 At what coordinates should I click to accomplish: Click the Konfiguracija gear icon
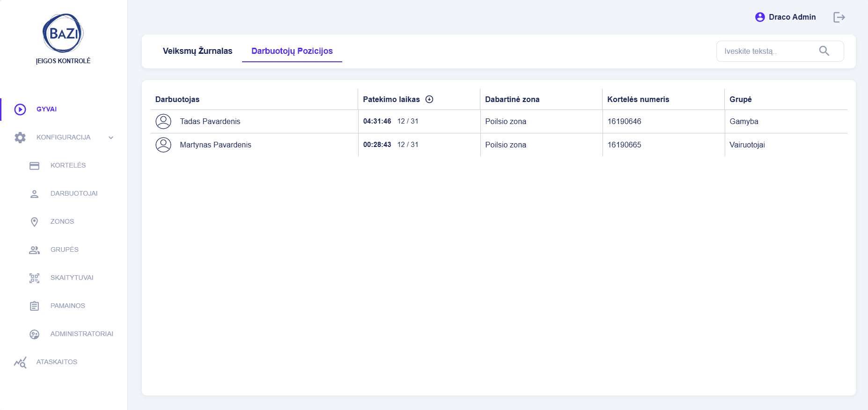click(x=20, y=138)
